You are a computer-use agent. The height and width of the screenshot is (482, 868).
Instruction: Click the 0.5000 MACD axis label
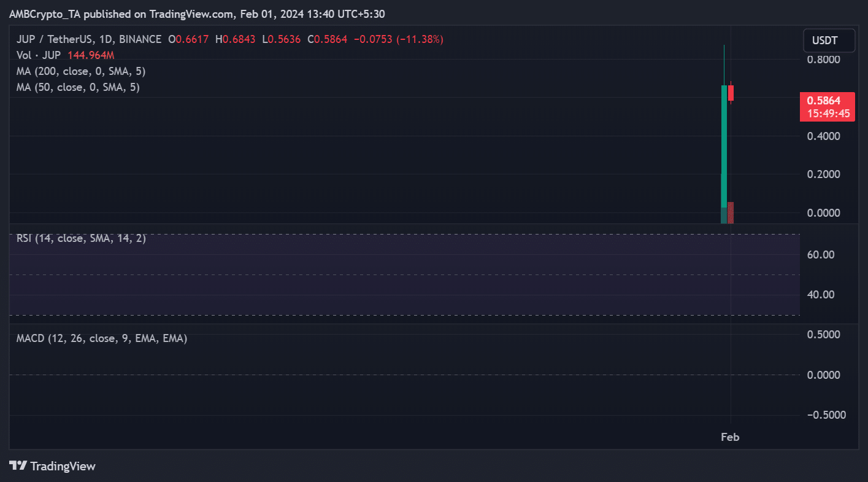pyautogui.click(x=824, y=335)
